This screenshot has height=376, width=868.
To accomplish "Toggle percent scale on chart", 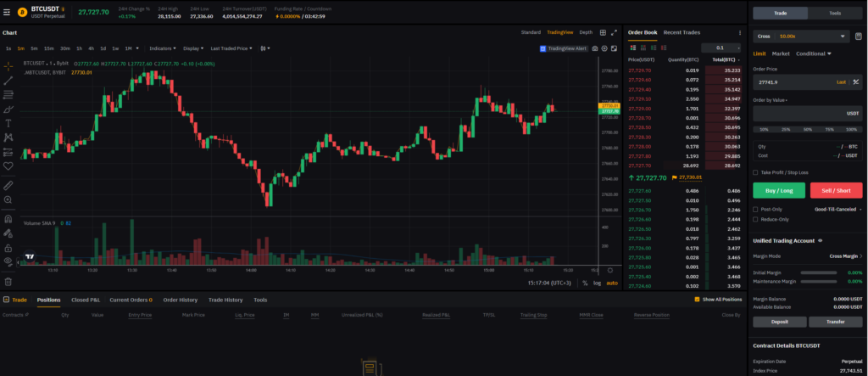I will [585, 283].
